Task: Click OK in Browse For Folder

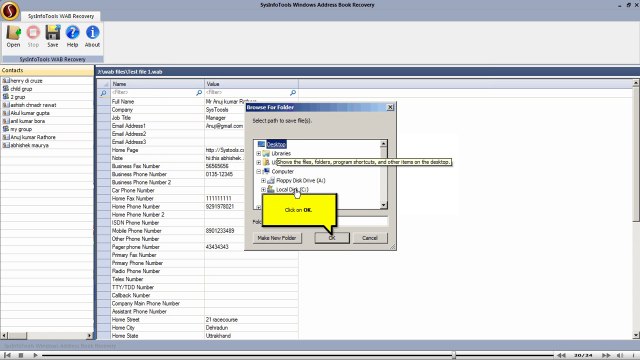Action: tap(332, 238)
